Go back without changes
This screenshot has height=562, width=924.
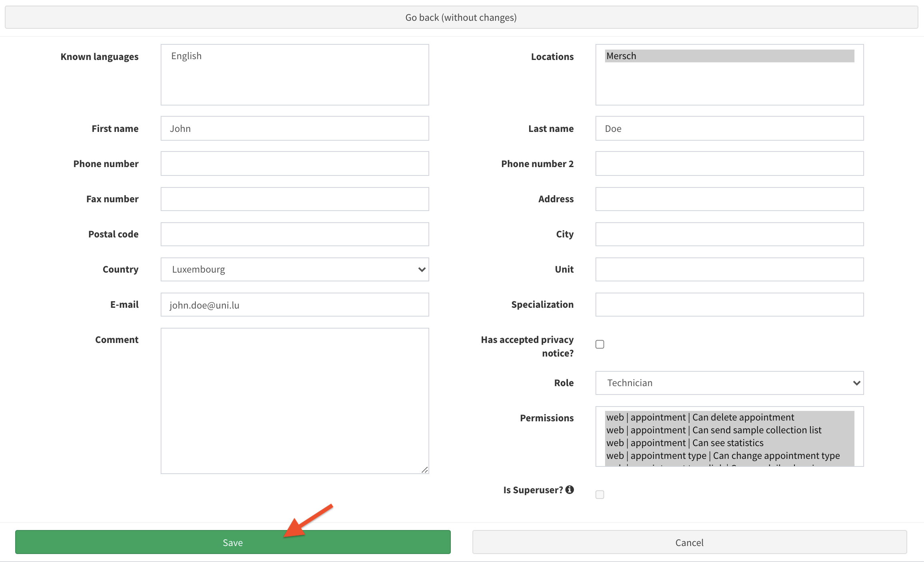click(x=461, y=18)
